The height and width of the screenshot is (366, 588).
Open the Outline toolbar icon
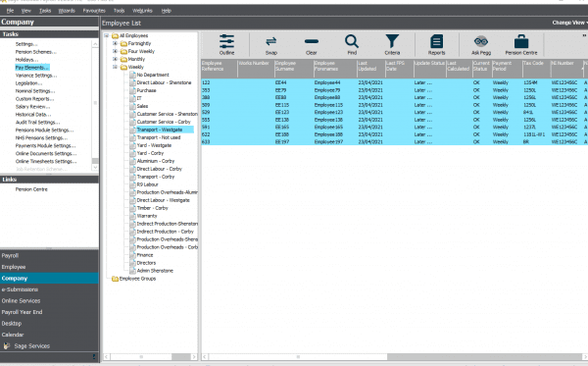(x=227, y=41)
